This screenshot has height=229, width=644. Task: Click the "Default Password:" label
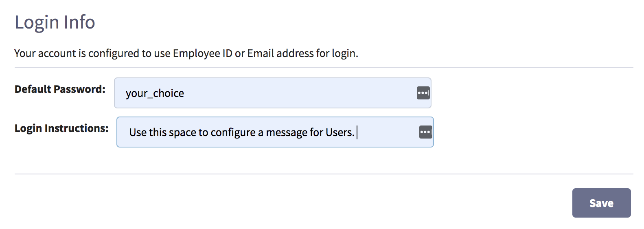pyautogui.click(x=60, y=89)
